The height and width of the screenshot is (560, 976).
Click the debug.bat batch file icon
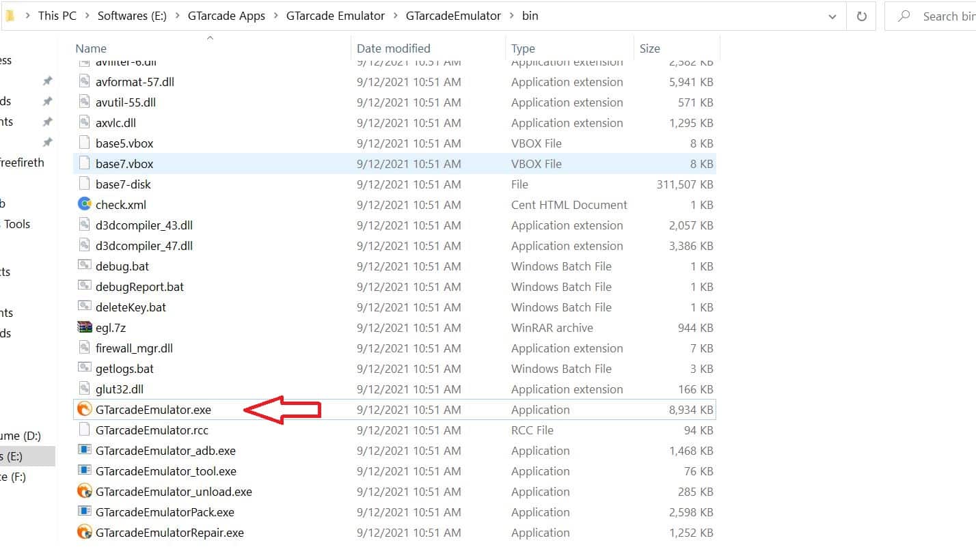click(x=85, y=266)
